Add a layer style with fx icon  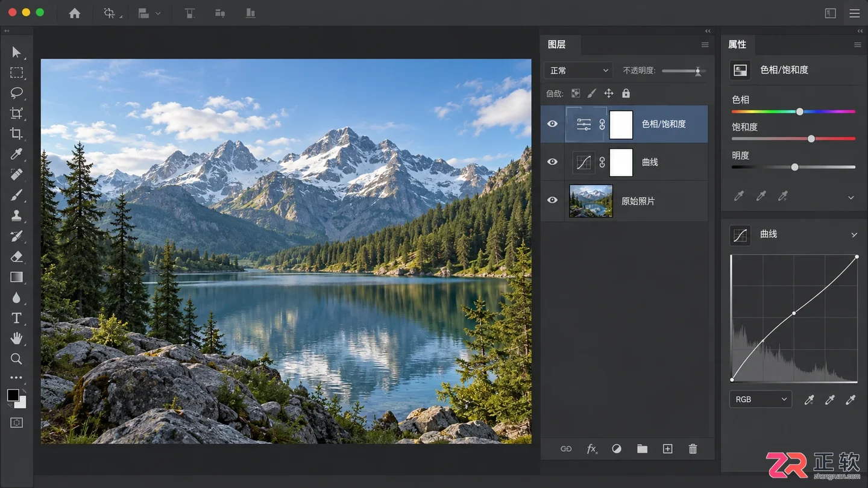(592, 449)
